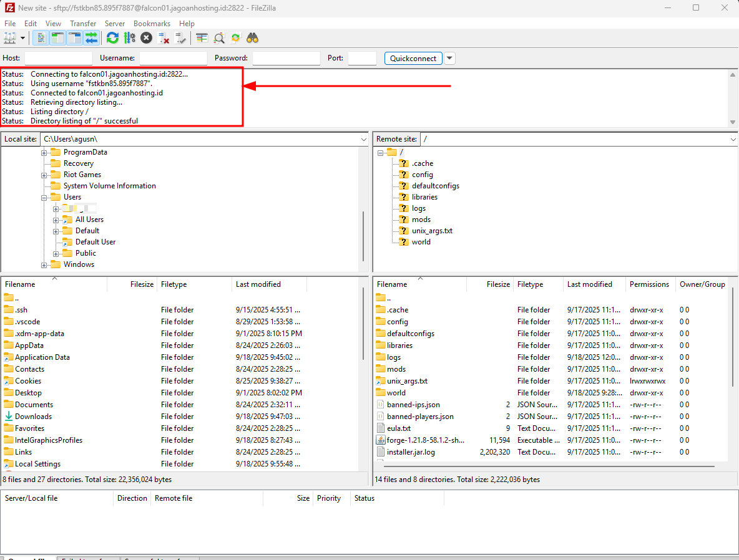Collapse the remote root / node
The image size is (739, 560).
[380, 153]
